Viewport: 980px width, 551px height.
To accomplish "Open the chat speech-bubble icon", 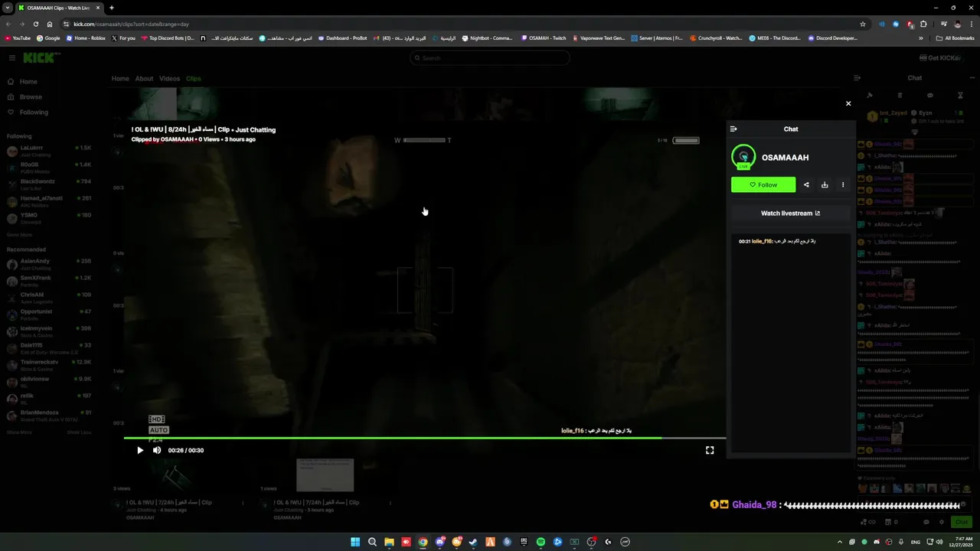I will 929,96.
